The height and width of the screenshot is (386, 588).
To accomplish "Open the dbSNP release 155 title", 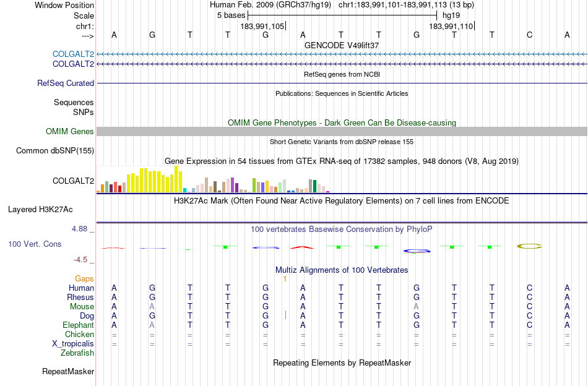I will point(342,142).
